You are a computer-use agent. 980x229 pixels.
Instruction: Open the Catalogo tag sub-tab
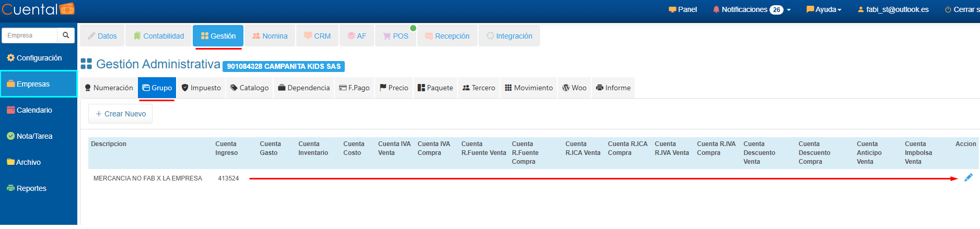249,88
